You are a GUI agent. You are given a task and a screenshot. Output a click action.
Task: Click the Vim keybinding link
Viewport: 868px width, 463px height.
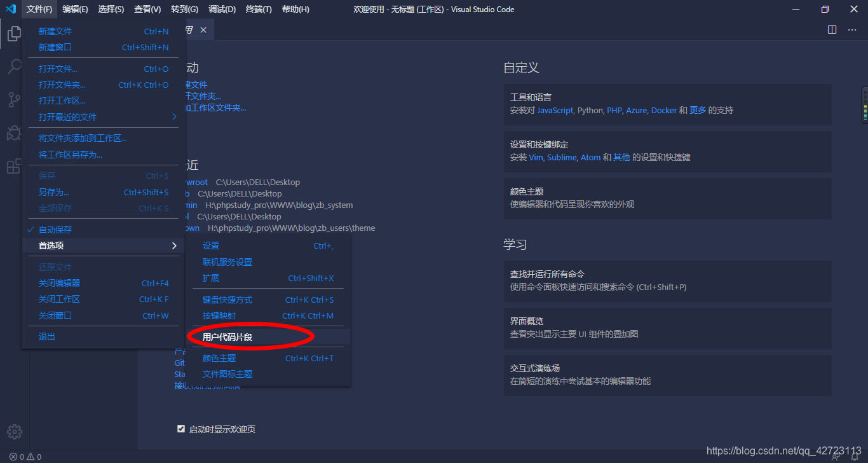coord(536,157)
